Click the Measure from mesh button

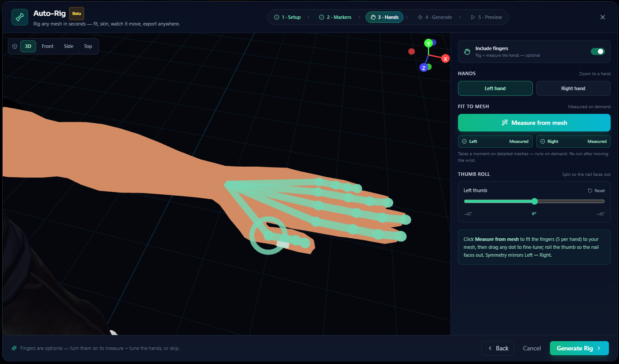click(x=534, y=123)
